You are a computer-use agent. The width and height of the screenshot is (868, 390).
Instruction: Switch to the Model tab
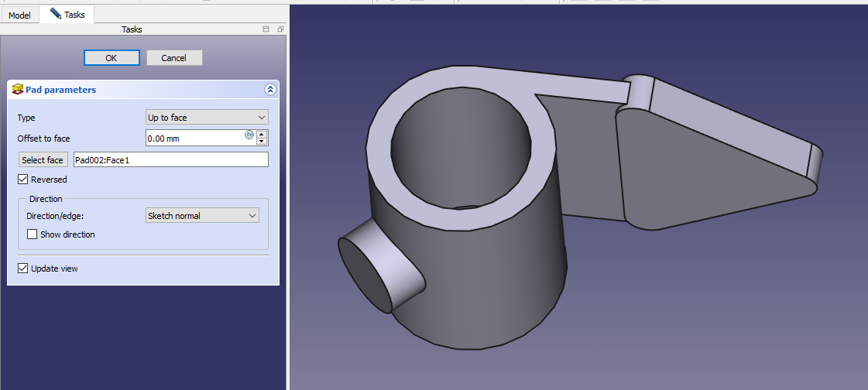[19, 15]
